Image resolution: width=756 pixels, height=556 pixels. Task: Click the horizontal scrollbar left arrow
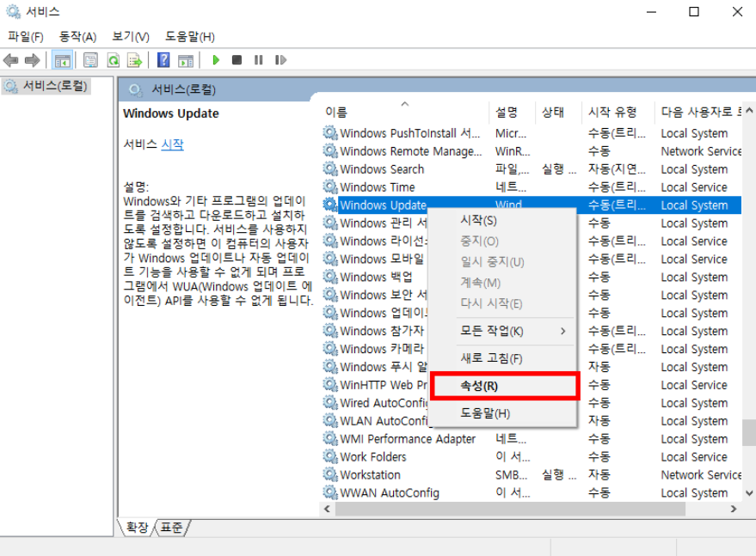[328, 509]
